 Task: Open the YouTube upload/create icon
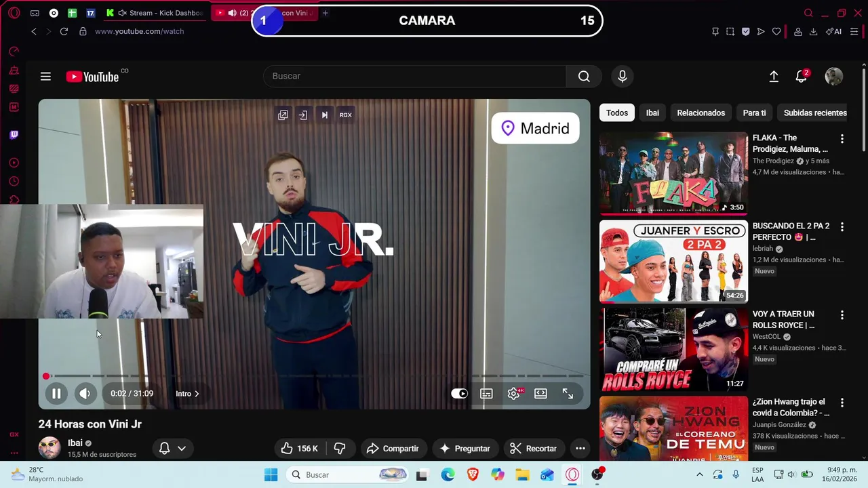click(774, 77)
